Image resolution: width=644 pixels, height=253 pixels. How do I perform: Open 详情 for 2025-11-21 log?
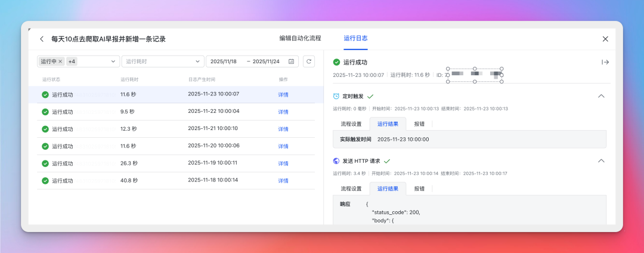coord(283,129)
